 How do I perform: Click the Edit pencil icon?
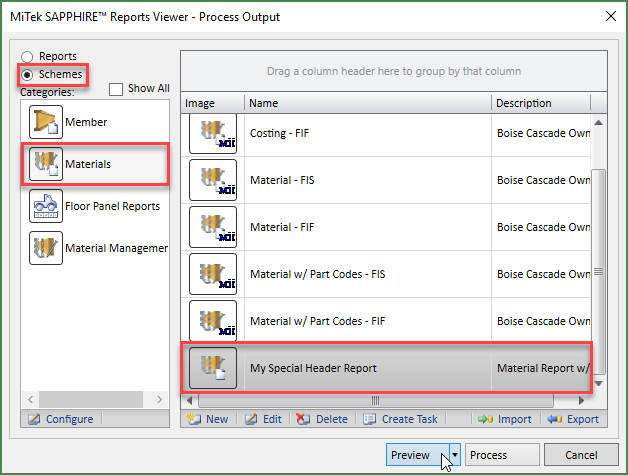pyautogui.click(x=251, y=419)
